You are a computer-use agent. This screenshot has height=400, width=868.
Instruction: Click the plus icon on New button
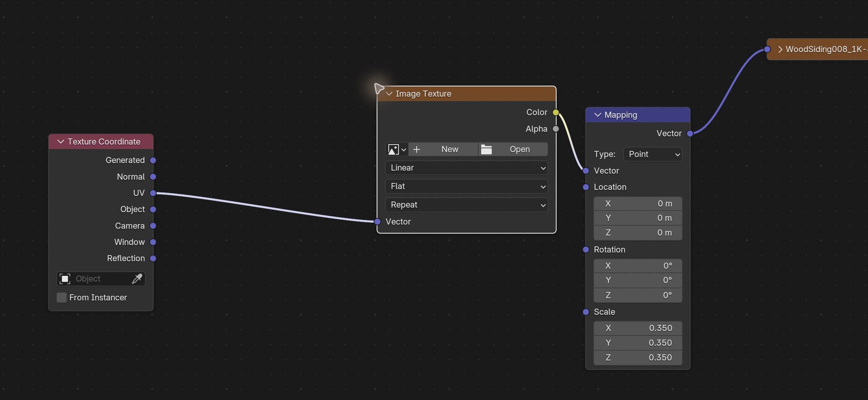coord(417,149)
